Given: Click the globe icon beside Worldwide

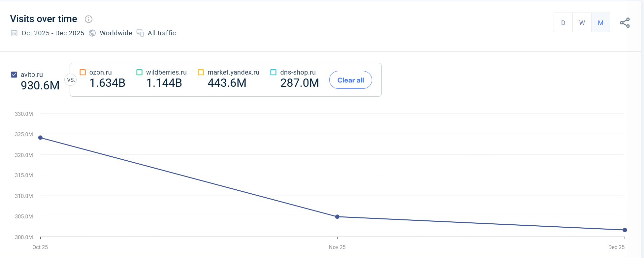Looking at the screenshot, I should pyautogui.click(x=92, y=33).
